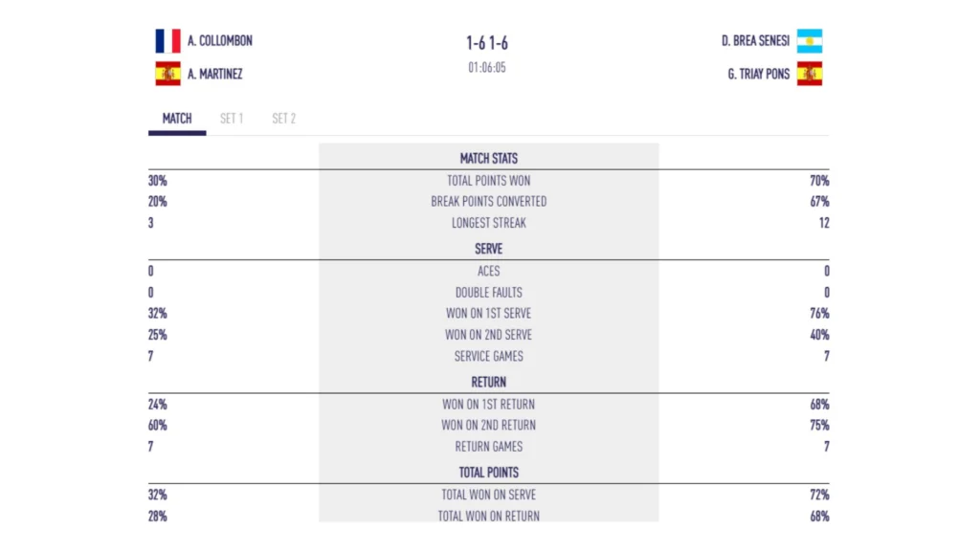Click the Argentine flag beside D. Brea Senesi
Image resolution: width=980 pixels, height=551 pixels.
(810, 41)
